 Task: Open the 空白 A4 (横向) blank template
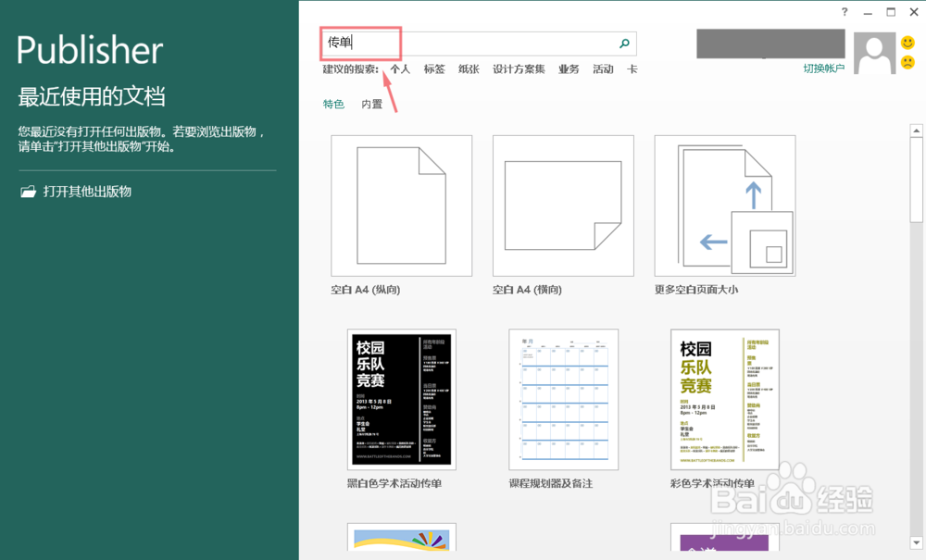563,205
